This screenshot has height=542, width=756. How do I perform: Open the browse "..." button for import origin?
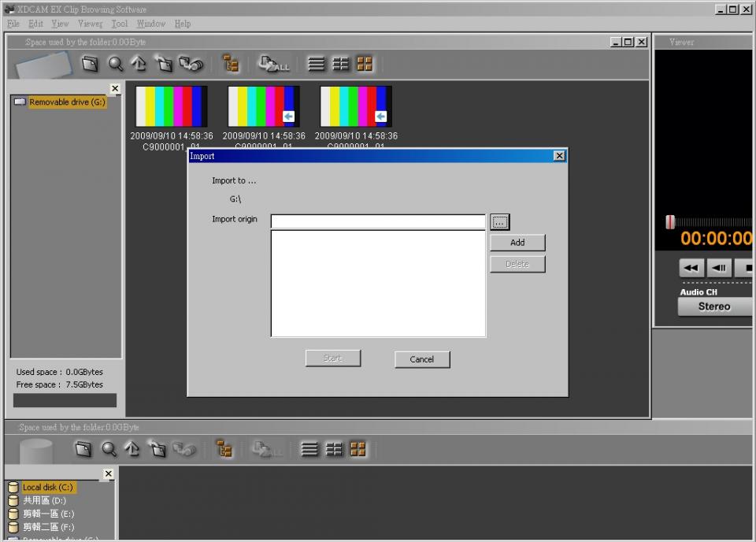tap(500, 222)
